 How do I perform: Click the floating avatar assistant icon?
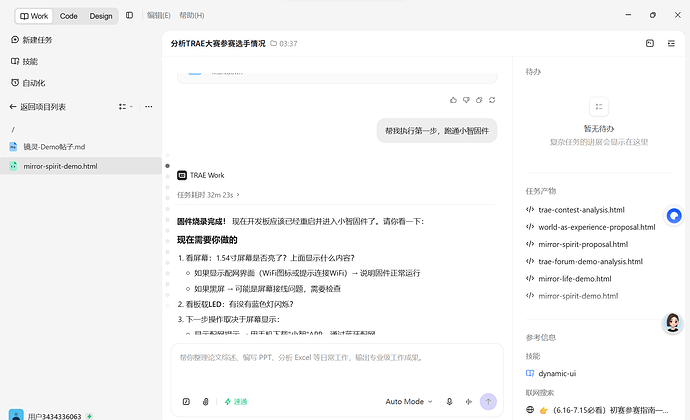672,323
